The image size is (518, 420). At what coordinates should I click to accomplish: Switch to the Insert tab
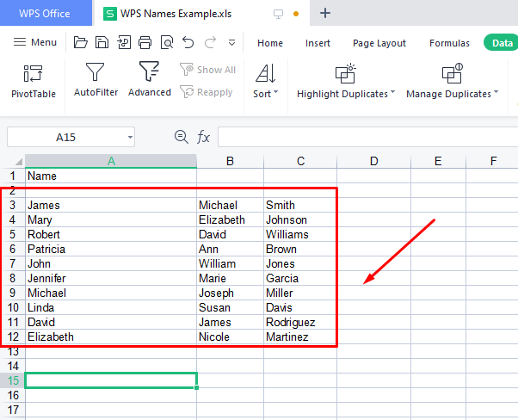coord(318,43)
